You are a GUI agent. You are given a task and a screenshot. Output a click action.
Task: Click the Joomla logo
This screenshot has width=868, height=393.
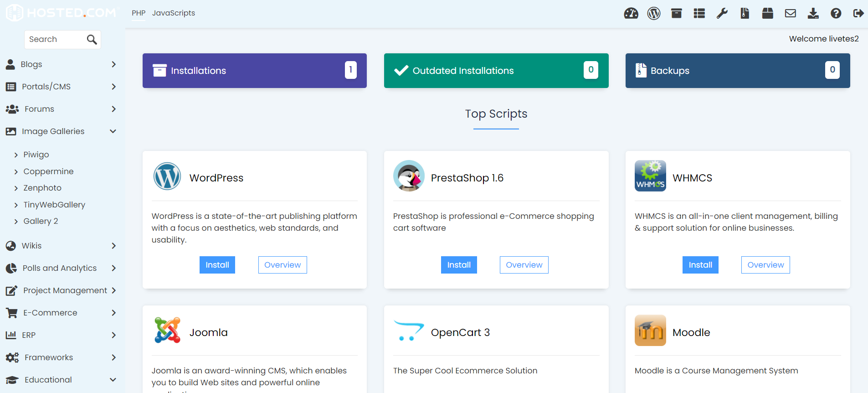(x=167, y=330)
